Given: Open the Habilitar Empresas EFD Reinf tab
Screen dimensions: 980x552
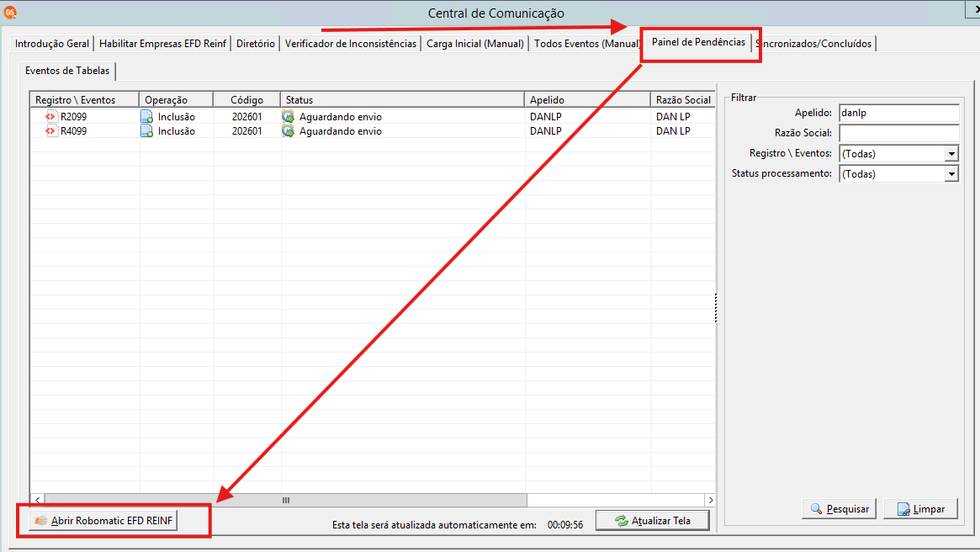Looking at the screenshot, I should pos(162,44).
